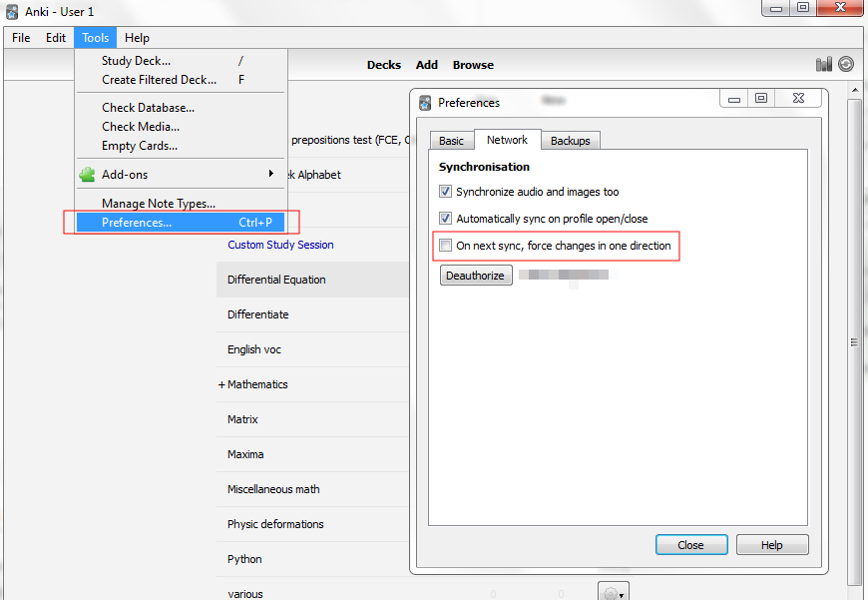Expand the Add-ons submenu arrow
868x600 pixels.
(x=270, y=175)
